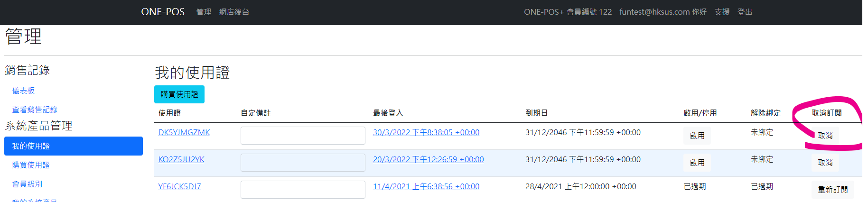Click the ONE-POS brand logo
This screenshot has height=202, width=868.
click(163, 12)
